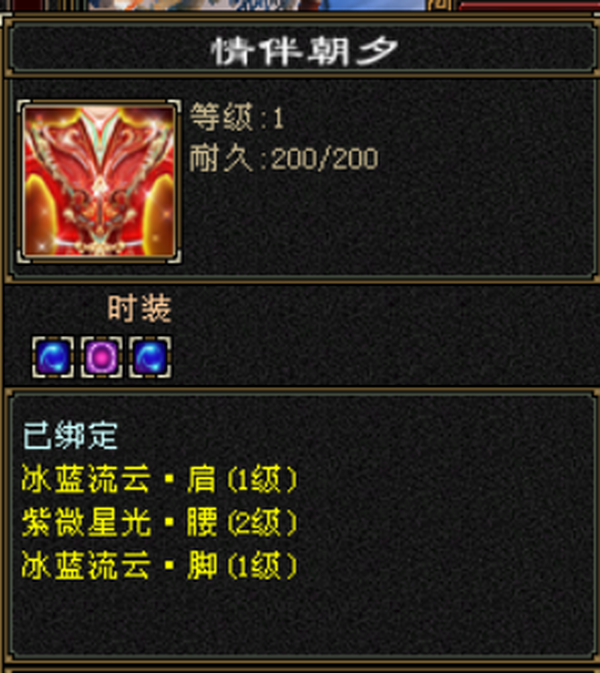Screen dimensions: 600x673
Task: Select 冰蓝流云·脚 (1级) attribute line
Action: coord(159,565)
